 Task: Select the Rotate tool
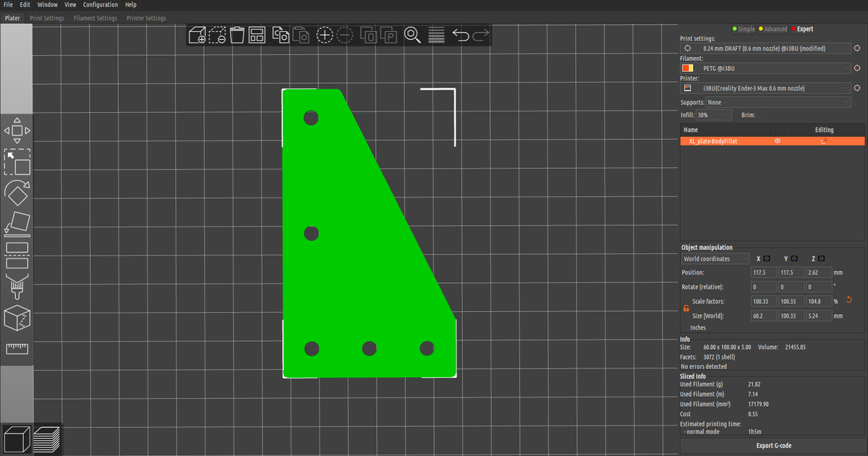pyautogui.click(x=17, y=194)
